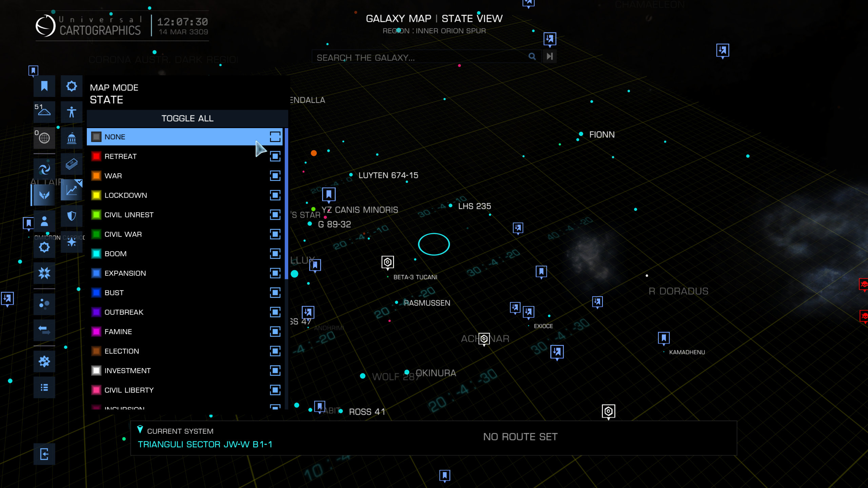This screenshot has height=488, width=868.
Task: Select allegiance filter star-burst icon
Action: pos(72,86)
